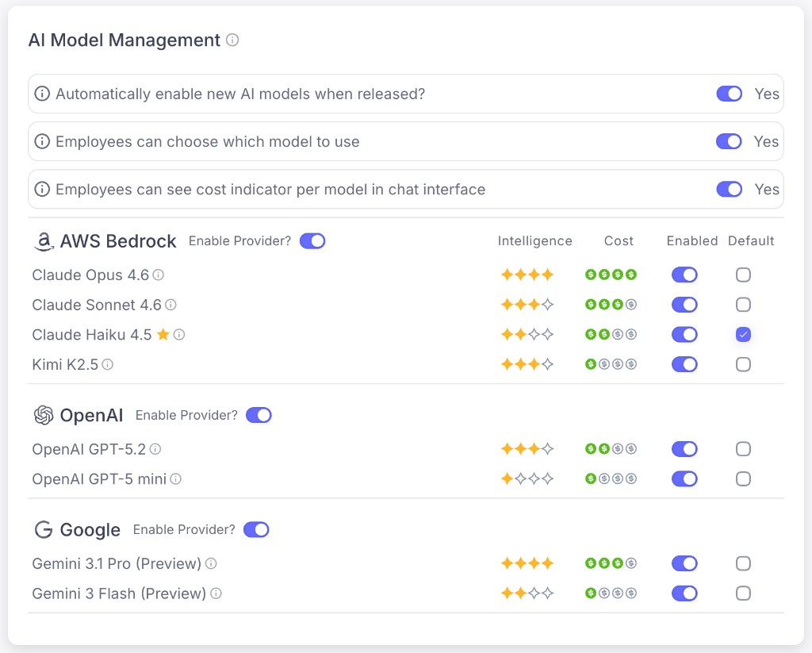Image resolution: width=812 pixels, height=653 pixels.
Task: Click info icon next to OpenAI GPT-5.2
Action: pyautogui.click(x=155, y=449)
